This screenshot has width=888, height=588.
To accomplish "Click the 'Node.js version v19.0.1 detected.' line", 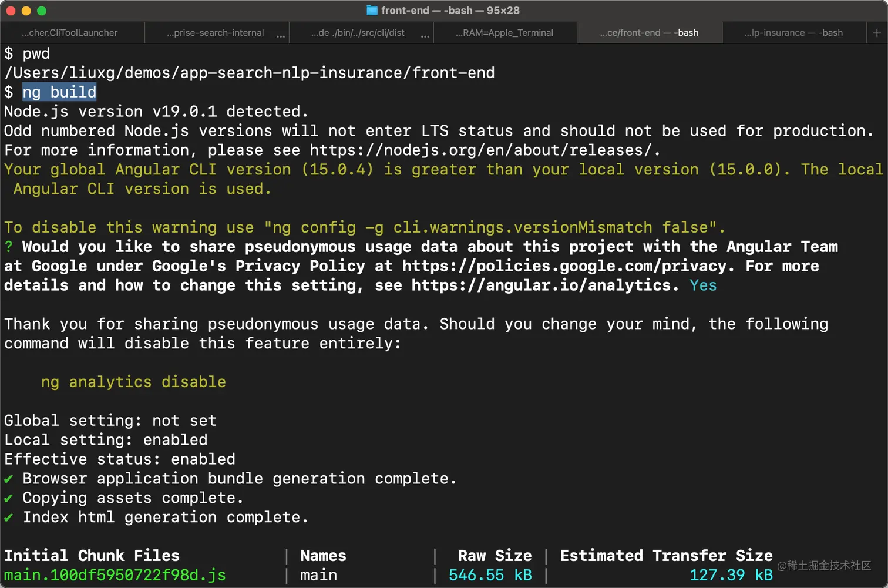I will pos(156,112).
